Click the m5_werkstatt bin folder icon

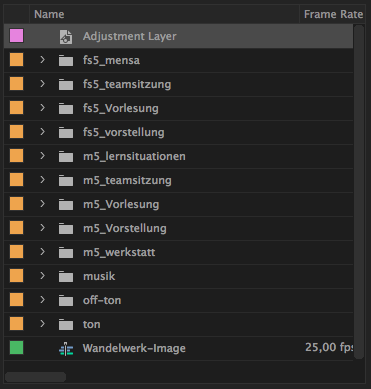pos(66,253)
